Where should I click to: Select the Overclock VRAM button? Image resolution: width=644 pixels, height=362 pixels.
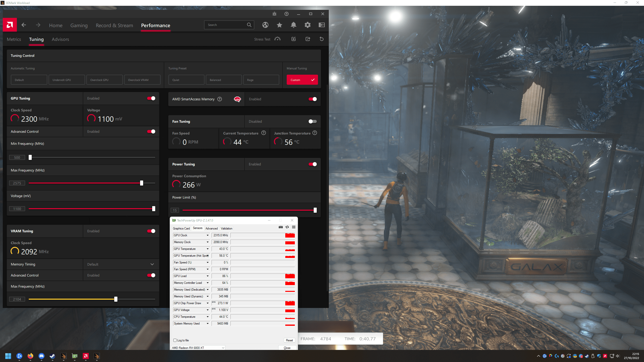[x=142, y=80]
